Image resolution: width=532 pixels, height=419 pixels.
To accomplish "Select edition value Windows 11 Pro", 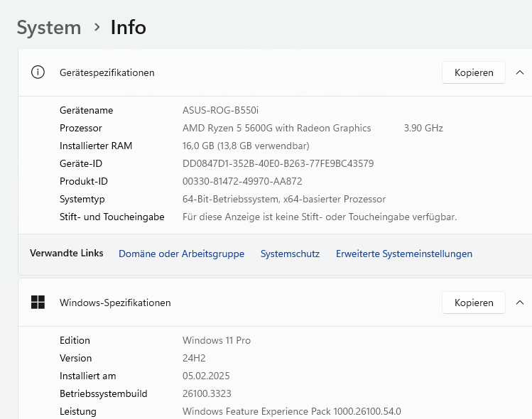I will click(x=217, y=340).
